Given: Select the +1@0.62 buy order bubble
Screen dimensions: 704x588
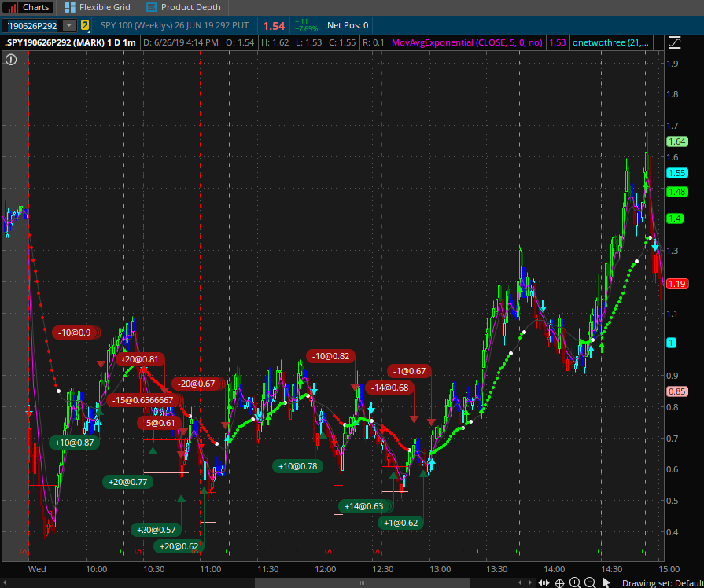Looking at the screenshot, I should click(400, 523).
